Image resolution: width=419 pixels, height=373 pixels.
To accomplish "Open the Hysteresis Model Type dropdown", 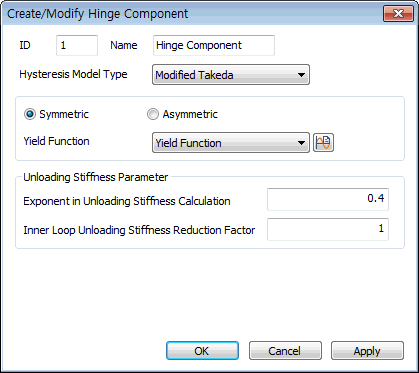I will point(231,75).
